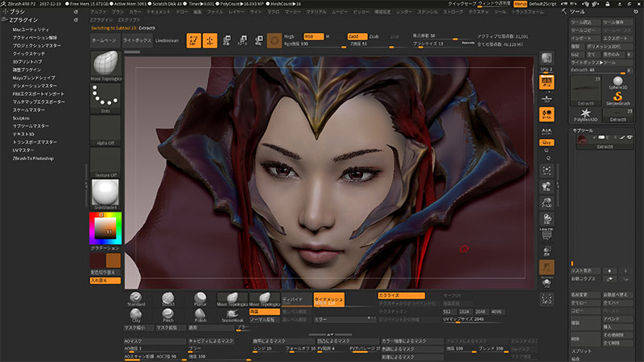
Task: Select the Standard brush icon
Action: point(135,299)
